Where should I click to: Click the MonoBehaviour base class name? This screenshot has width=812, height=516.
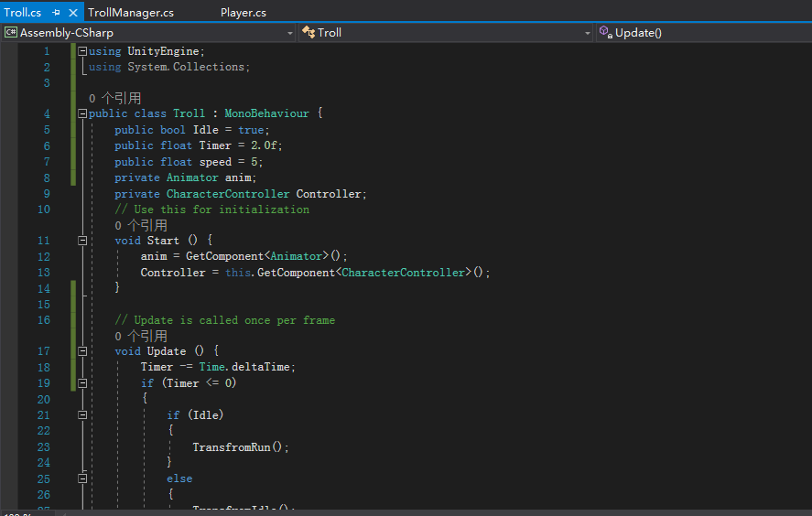[266, 113]
